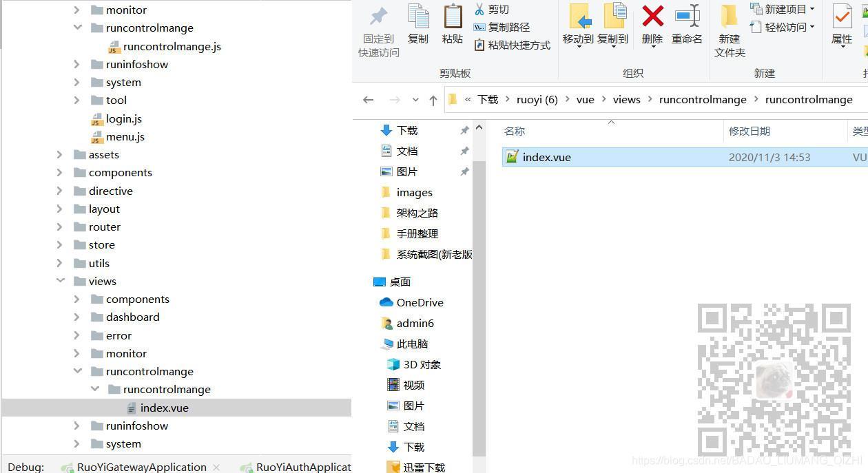This screenshot has height=473, width=868.
Task: Collapse the views folder
Action: coord(60,281)
